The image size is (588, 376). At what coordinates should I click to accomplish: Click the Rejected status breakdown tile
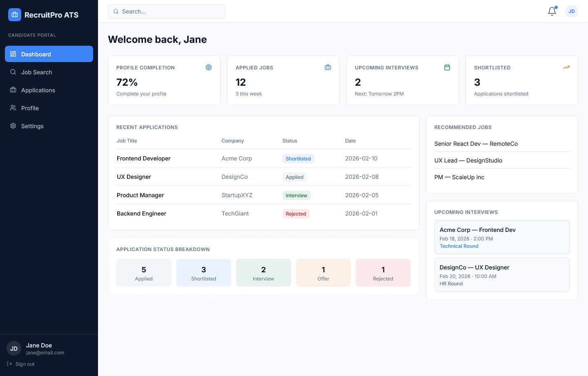pos(383,273)
